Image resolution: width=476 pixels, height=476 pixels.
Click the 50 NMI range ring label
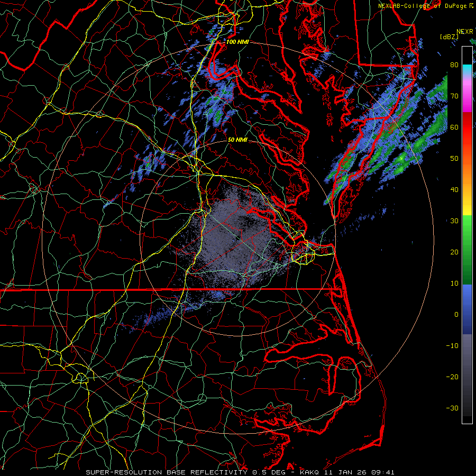tap(237, 140)
